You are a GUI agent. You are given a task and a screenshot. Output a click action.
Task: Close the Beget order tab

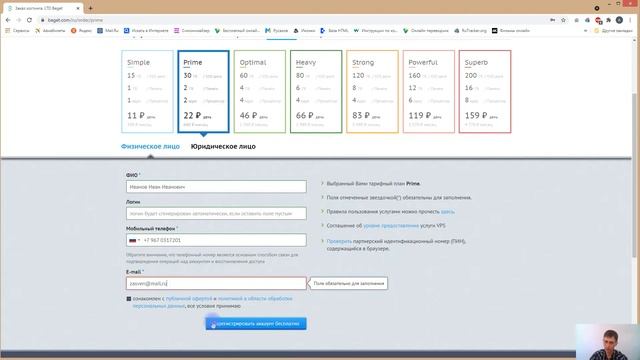click(x=78, y=8)
